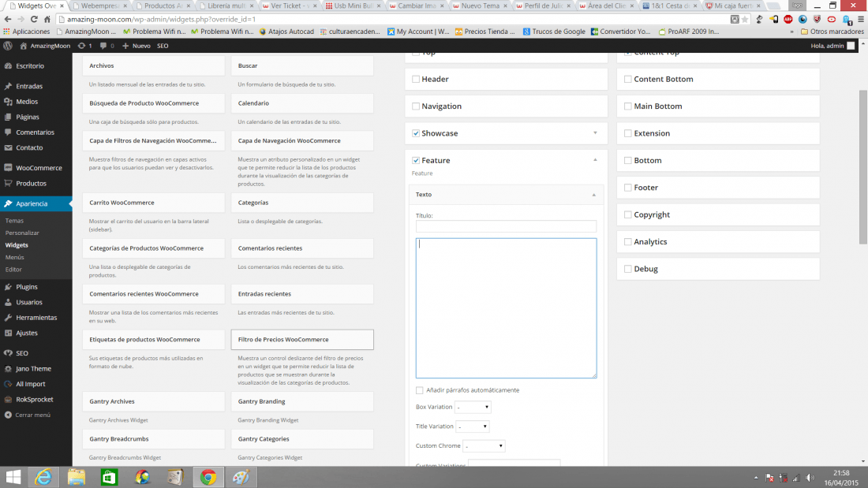Open the AdBlock extension icon
Screen dimensions: 868x488
pyautogui.click(x=788, y=19)
